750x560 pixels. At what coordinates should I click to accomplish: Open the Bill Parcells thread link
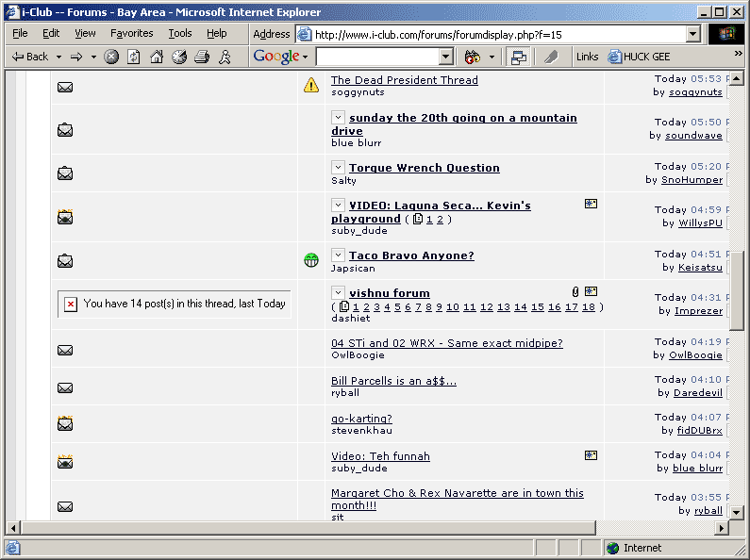[393, 381]
